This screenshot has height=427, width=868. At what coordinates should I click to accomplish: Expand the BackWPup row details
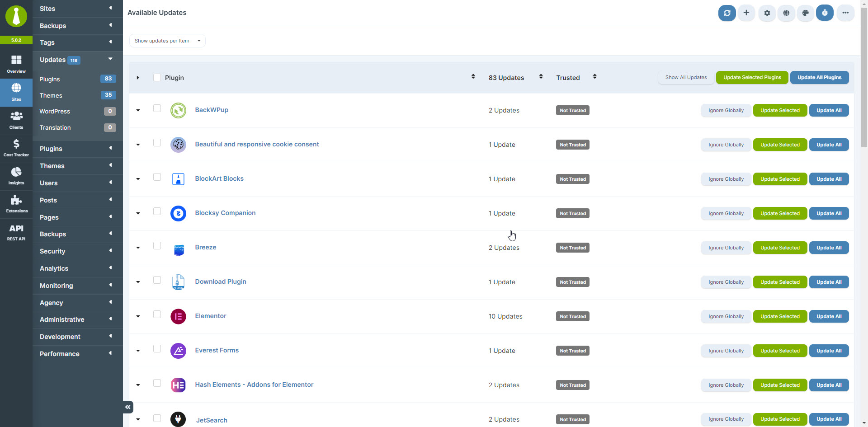[138, 110]
